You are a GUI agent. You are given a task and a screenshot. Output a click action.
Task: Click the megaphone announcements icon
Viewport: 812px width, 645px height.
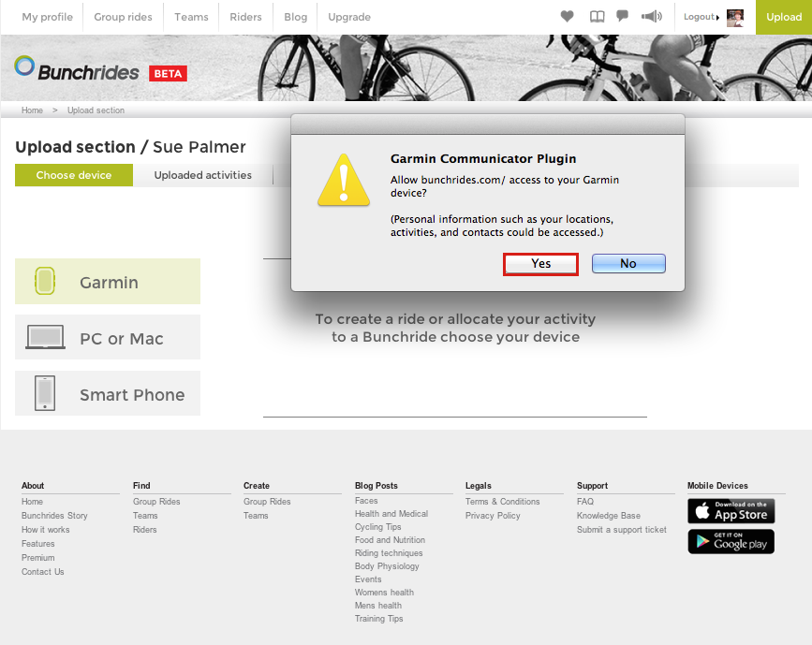[652, 17]
